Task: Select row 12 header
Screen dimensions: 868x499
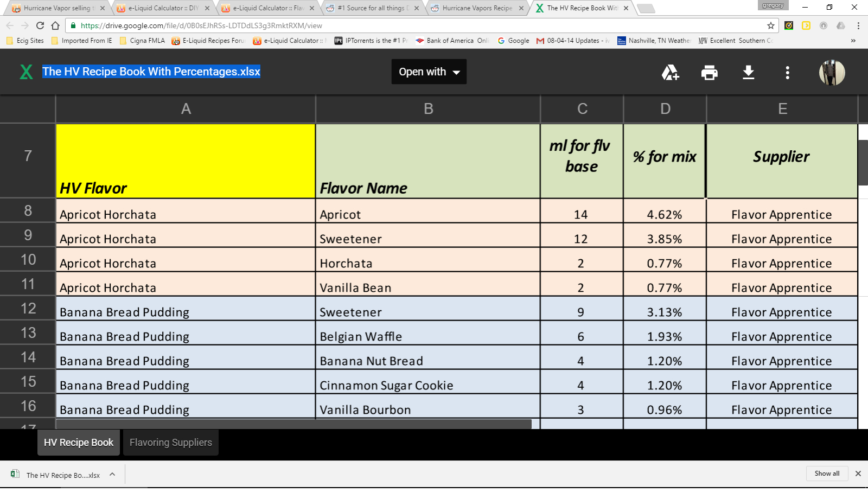Action: (28, 309)
